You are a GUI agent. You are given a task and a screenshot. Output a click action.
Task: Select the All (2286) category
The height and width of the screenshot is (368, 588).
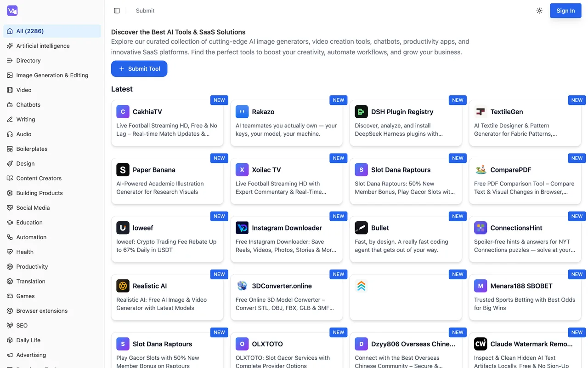tap(52, 31)
